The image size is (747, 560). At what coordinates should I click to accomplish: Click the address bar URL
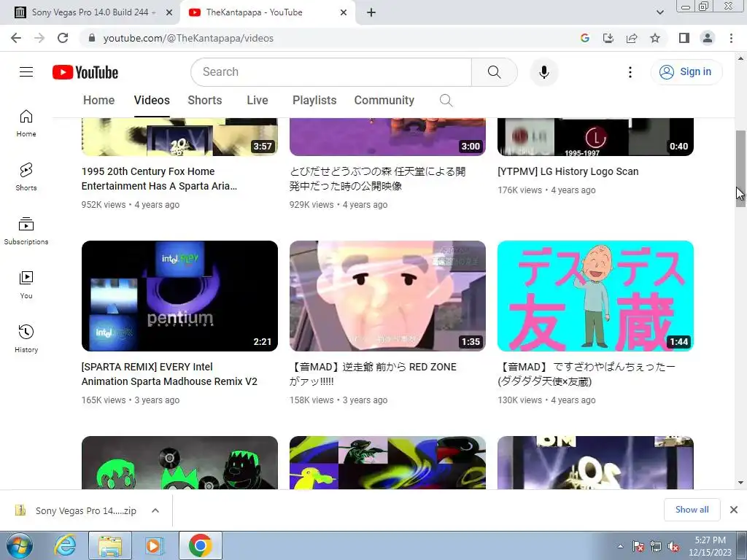188,38
